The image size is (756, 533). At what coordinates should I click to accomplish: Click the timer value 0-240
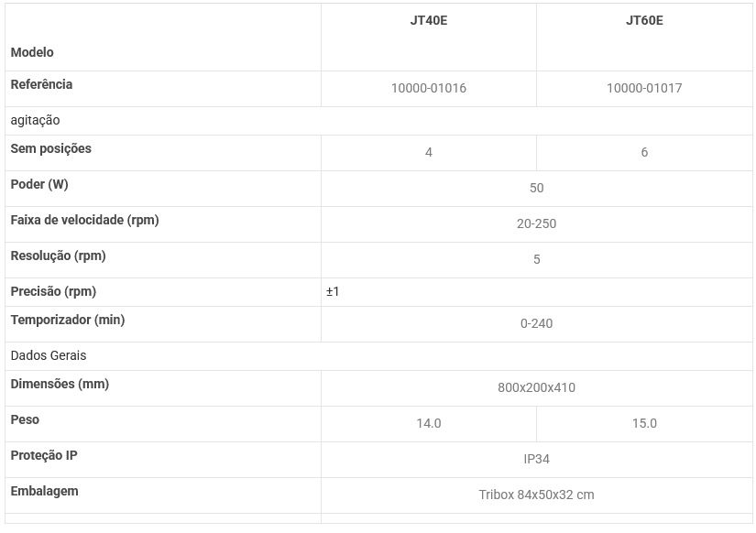pyautogui.click(x=536, y=323)
